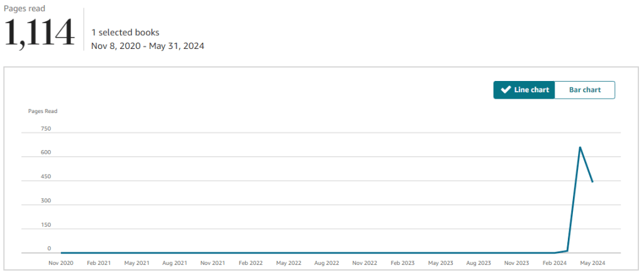Click the peak point of the line

pyautogui.click(x=579, y=147)
